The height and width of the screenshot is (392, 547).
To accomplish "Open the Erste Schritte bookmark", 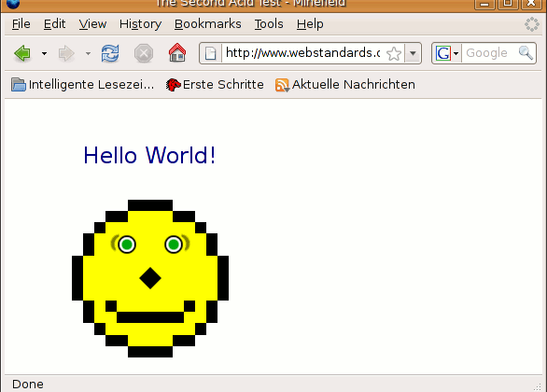I will [215, 85].
